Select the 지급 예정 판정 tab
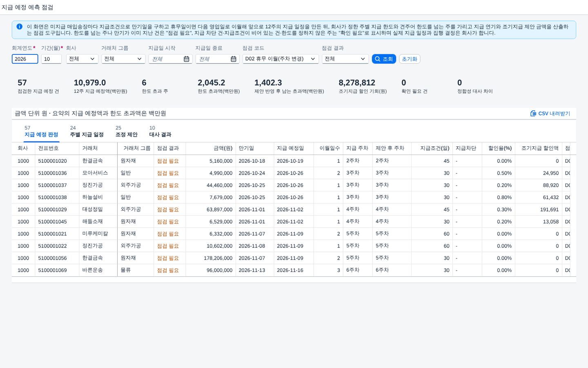This screenshot has height=368, width=588. (41, 132)
